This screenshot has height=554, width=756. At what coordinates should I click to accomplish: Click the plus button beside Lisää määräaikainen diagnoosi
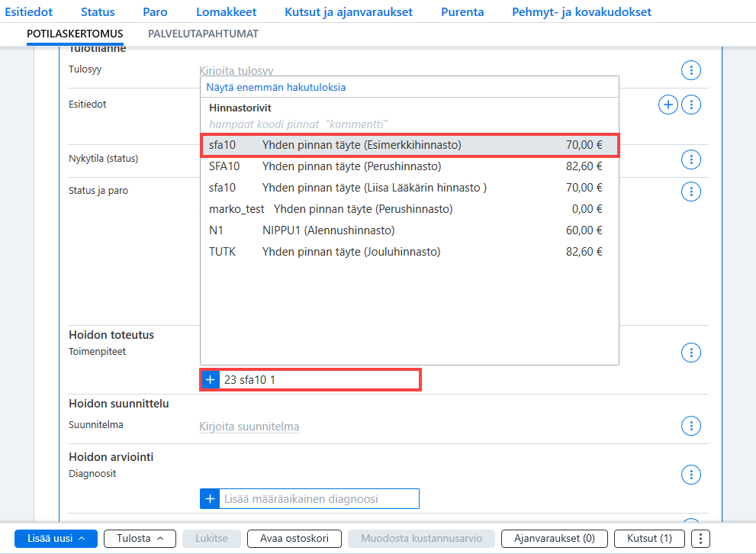coord(211,498)
